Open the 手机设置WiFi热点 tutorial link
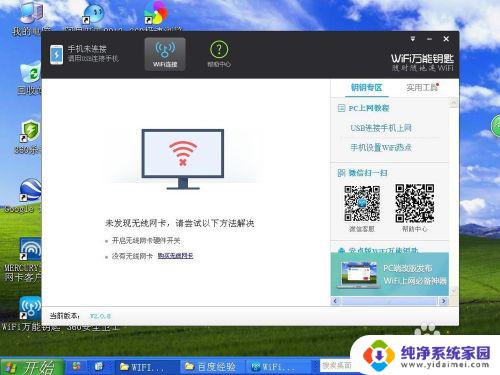Viewport: 500px width, 375px height. (381, 147)
